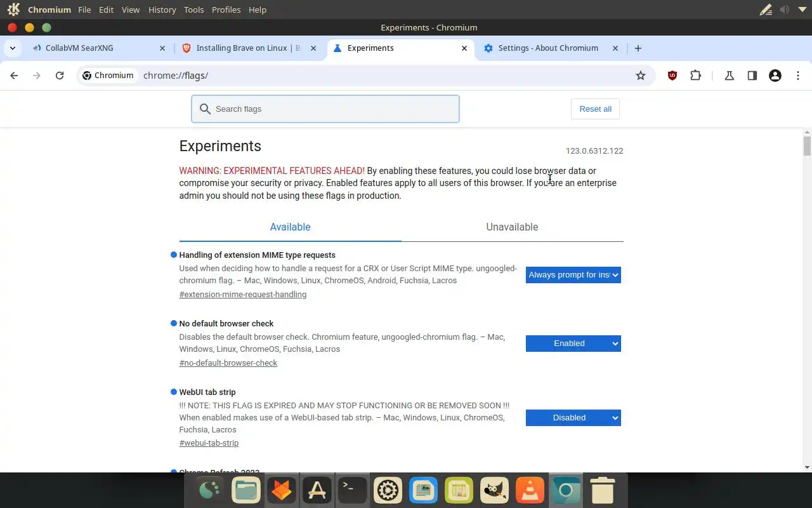Click the Chromium dock icon
812x508 pixels.
click(566, 491)
